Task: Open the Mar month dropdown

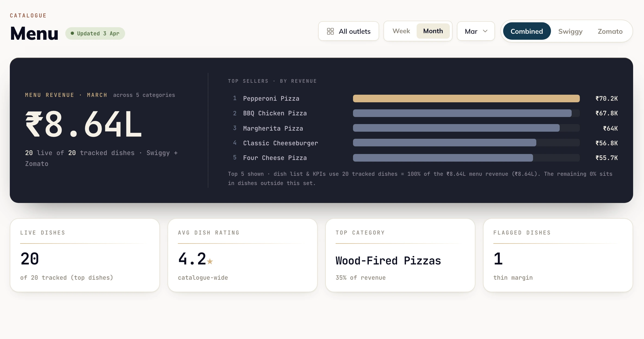Action: point(476,31)
